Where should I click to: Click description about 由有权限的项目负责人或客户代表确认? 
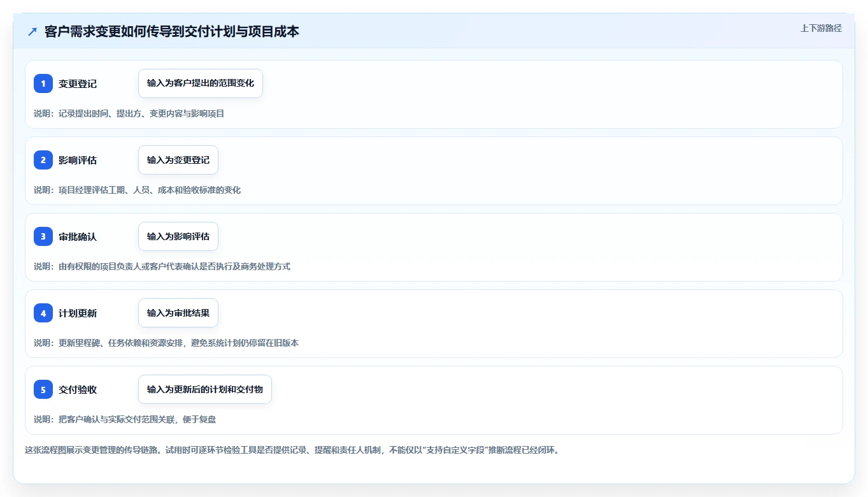pos(162,266)
